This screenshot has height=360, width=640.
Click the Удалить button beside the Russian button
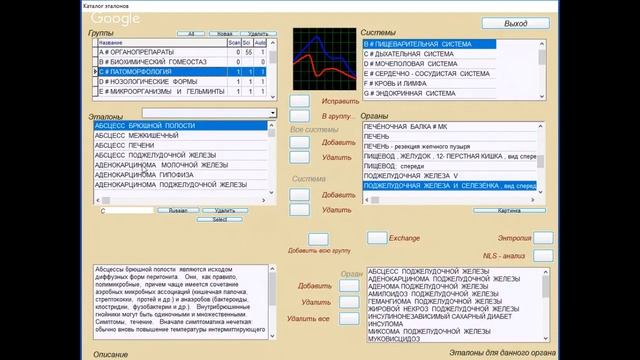click(x=225, y=211)
